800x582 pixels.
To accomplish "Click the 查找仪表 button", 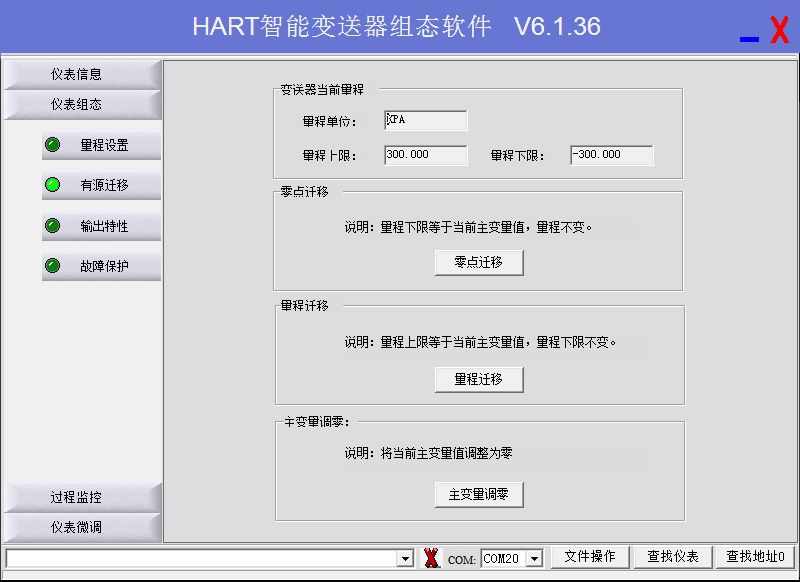I will (672, 557).
